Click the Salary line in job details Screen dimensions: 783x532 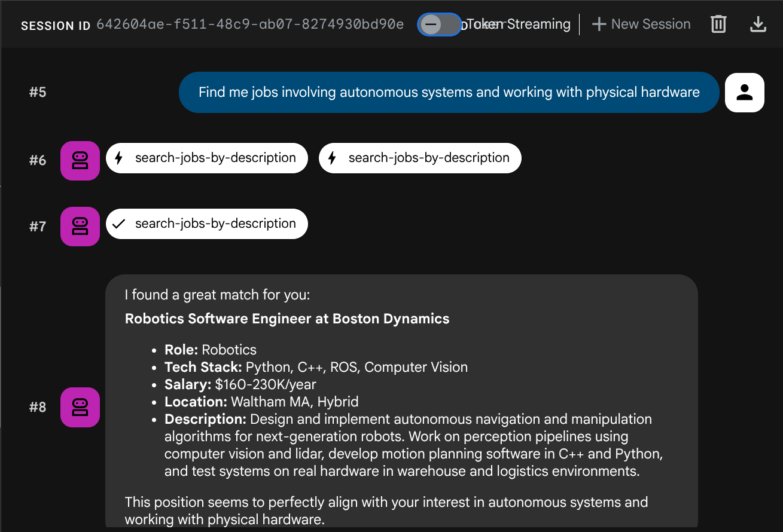click(x=240, y=384)
